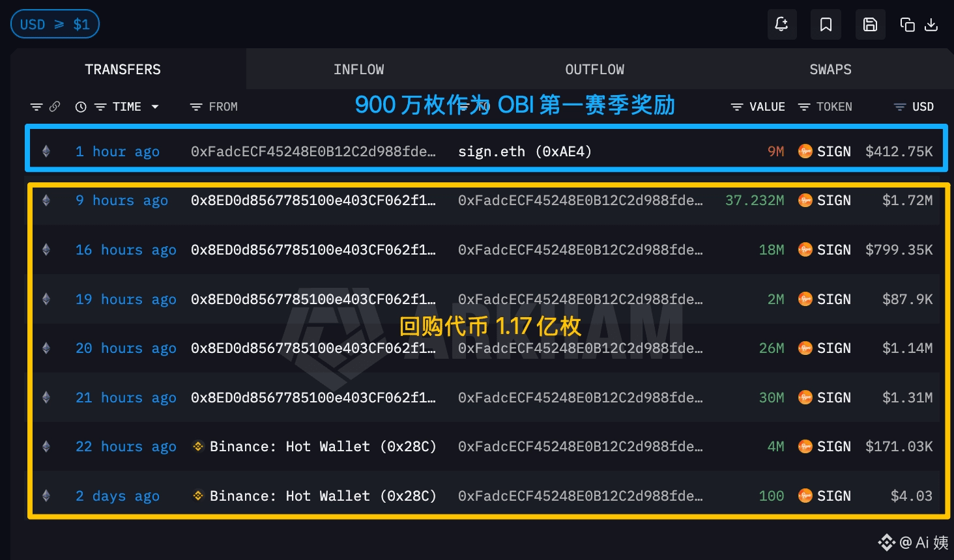Open recipient 0xFadcECF... in the 9 hours ago row
This screenshot has width=954, height=560.
click(x=581, y=201)
